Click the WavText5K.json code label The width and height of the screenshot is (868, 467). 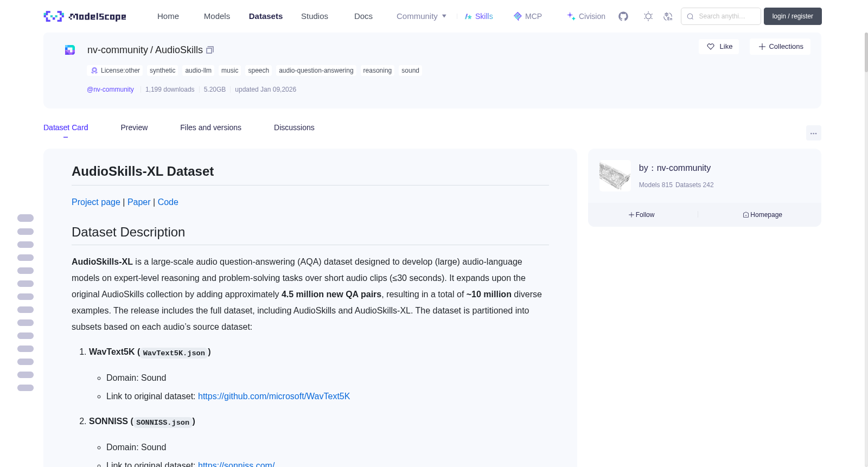coord(174,353)
